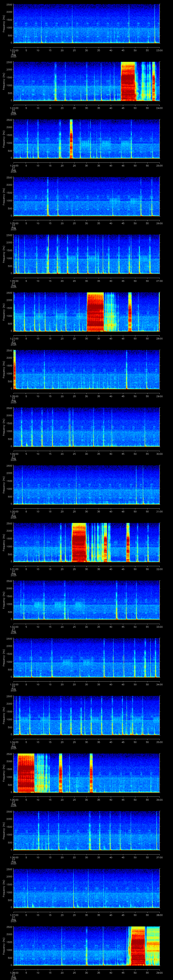173x980 pixels.
Task: Click the '1:31:00' start time label
Action: coord(14,569)
